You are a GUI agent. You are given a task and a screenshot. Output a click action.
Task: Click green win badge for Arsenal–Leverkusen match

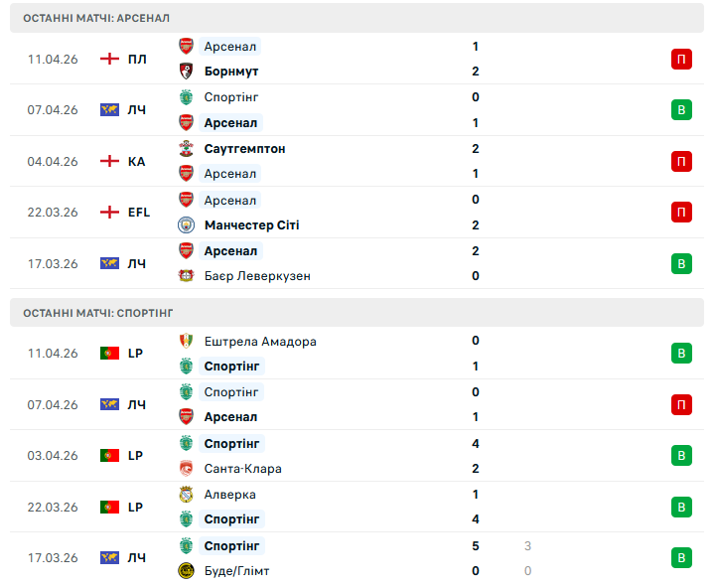coord(681,263)
